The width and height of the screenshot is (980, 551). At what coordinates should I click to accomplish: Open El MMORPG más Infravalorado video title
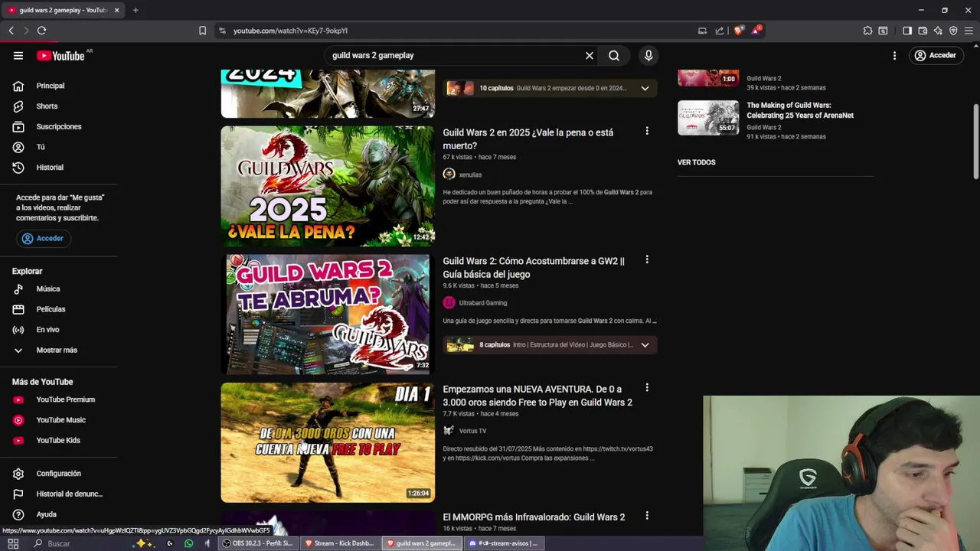[534, 517]
